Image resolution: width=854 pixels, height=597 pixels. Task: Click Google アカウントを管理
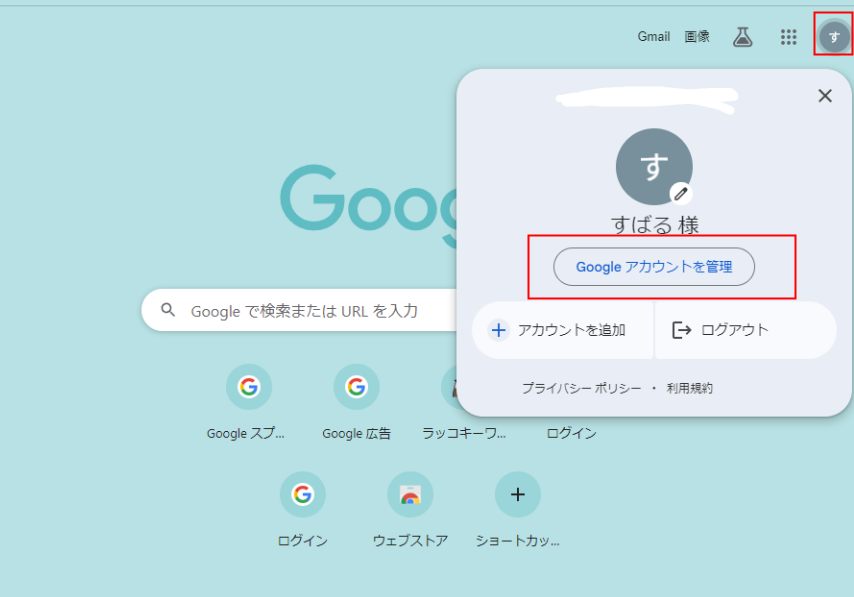(x=654, y=267)
